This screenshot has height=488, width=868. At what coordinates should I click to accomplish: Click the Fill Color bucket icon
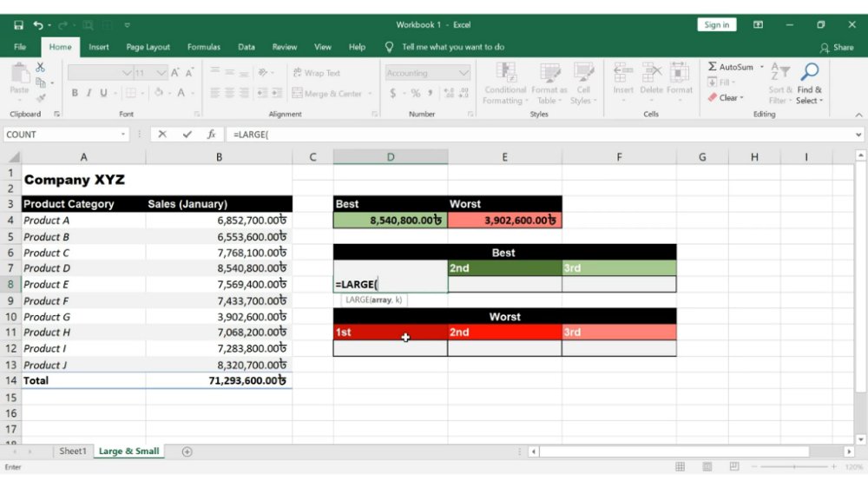(x=159, y=93)
